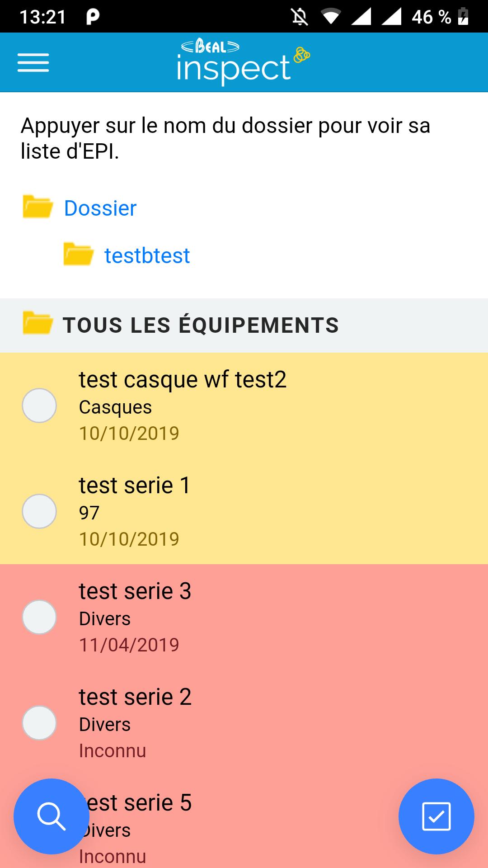488x868 pixels.
Task: Open the test serie 3 equipment entry
Action: coord(135,591)
